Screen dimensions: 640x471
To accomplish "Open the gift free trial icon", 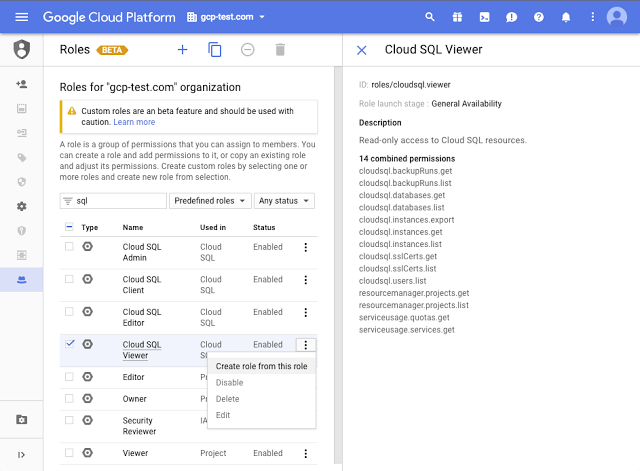I will [x=457, y=17].
